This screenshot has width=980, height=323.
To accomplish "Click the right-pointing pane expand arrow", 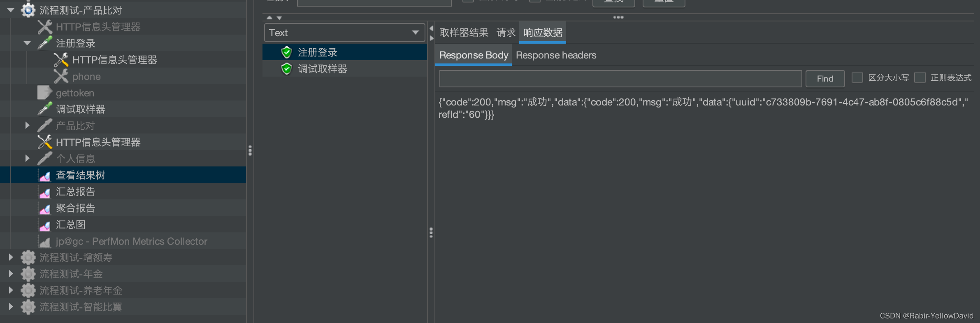I will pyautogui.click(x=431, y=38).
